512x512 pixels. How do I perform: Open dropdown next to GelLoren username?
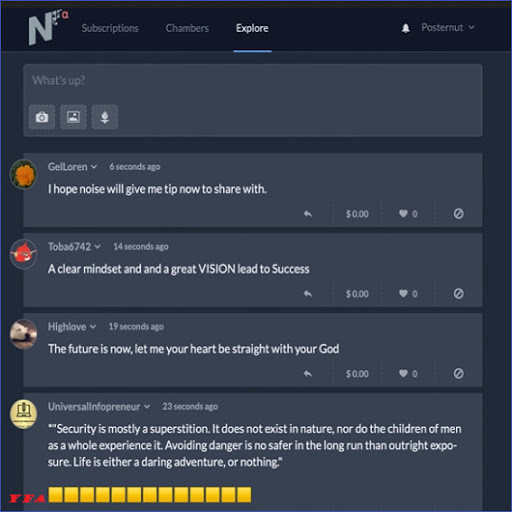[94, 167]
